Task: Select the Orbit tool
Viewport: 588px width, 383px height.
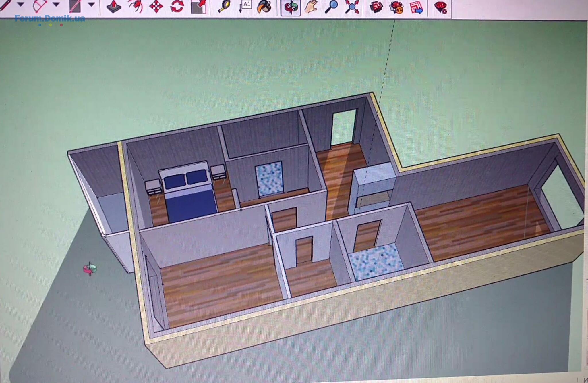Action: [x=291, y=7]
